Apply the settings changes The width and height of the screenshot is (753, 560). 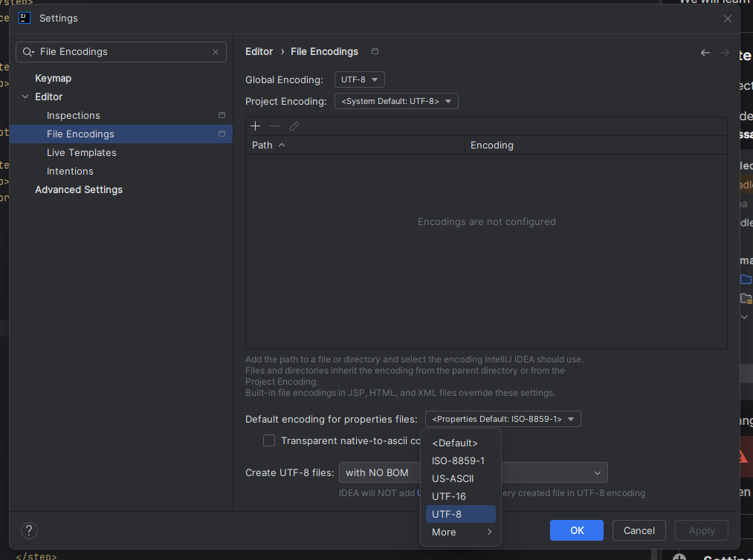tap(701, 530)
